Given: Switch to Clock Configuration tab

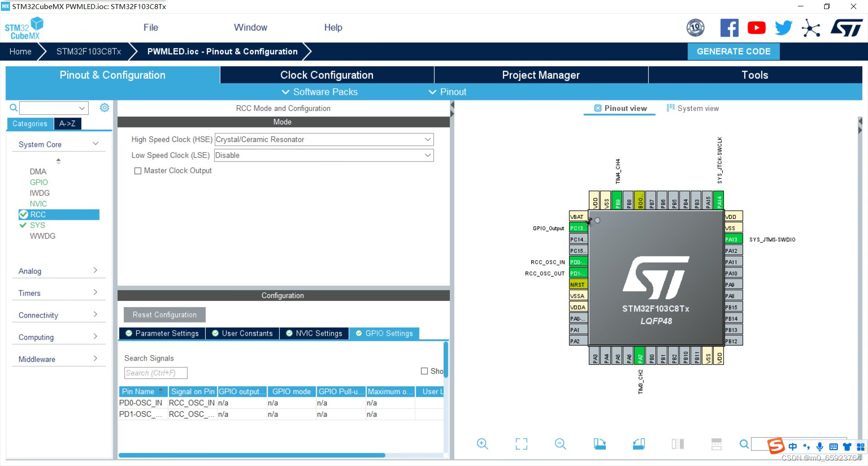Looking at the screenshot, I should pos(327,75).
